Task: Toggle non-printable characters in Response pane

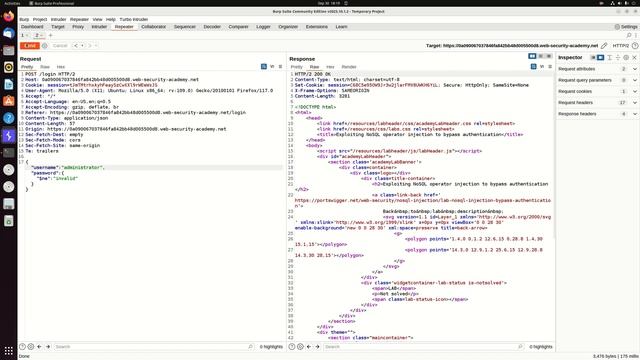Action: click(x=542, y=67)
